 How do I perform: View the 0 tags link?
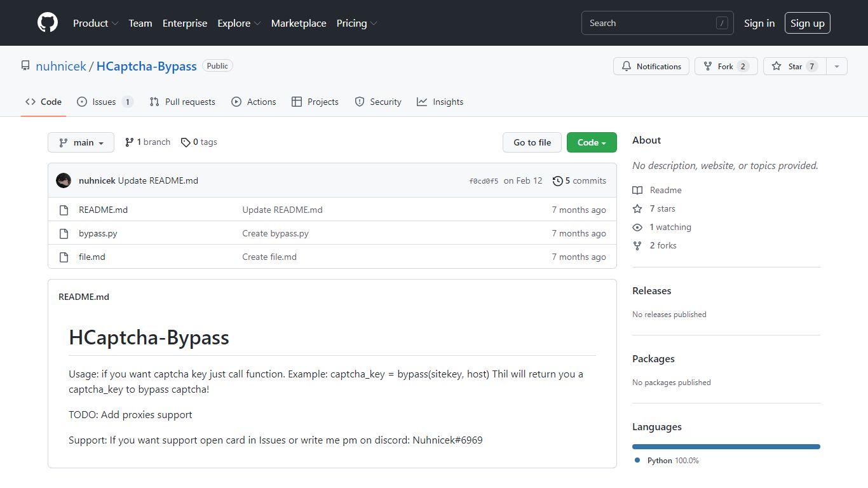[x=199, y=142]
